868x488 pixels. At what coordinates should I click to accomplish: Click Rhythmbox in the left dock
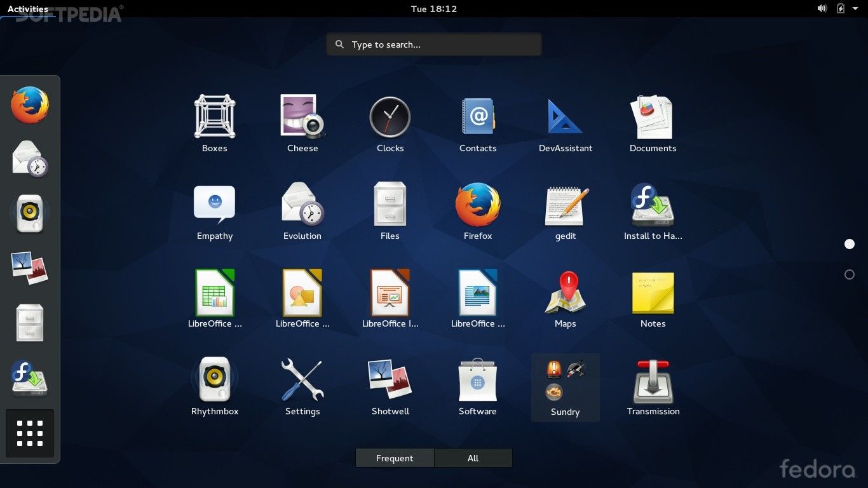(x=30, y=213)
